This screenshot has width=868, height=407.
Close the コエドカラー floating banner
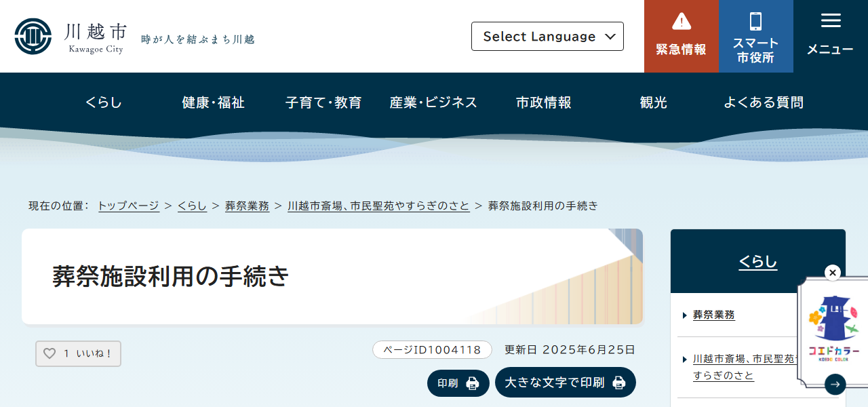[833, 273]
